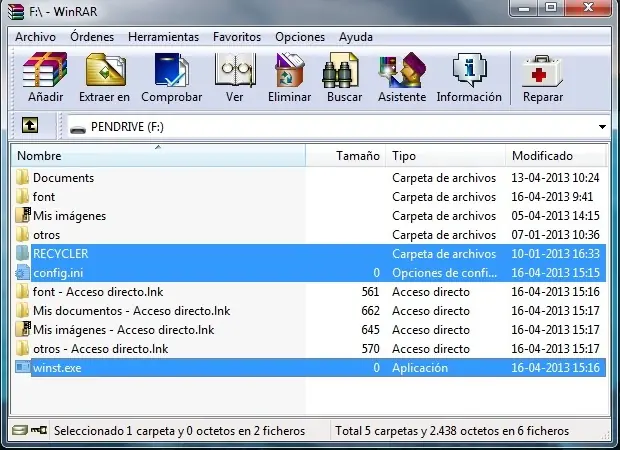
Task: Sort by the Nombre column header
Action: (x=158, y=155)
